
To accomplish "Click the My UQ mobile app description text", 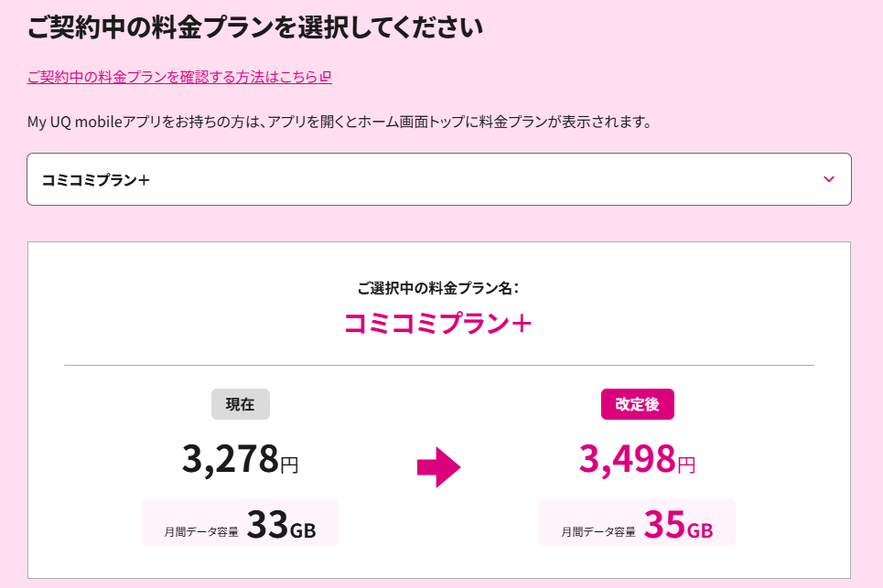I will [x=339, y=122].
